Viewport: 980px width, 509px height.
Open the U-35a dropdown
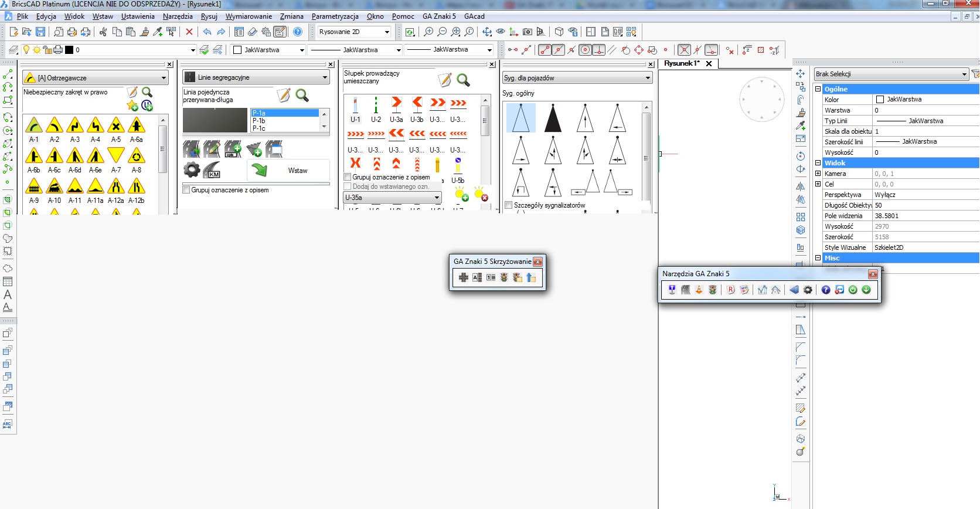tap(392, 198)
